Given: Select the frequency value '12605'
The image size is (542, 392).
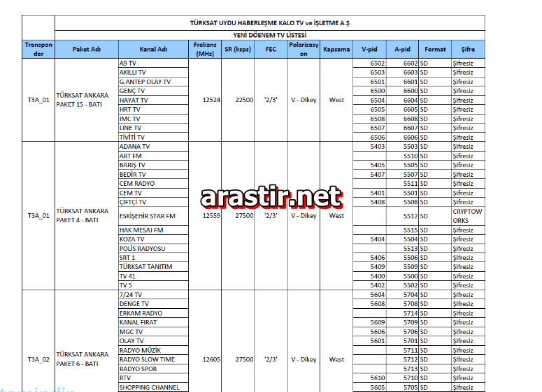Looking at the screenshot, I should pos(211,360).
